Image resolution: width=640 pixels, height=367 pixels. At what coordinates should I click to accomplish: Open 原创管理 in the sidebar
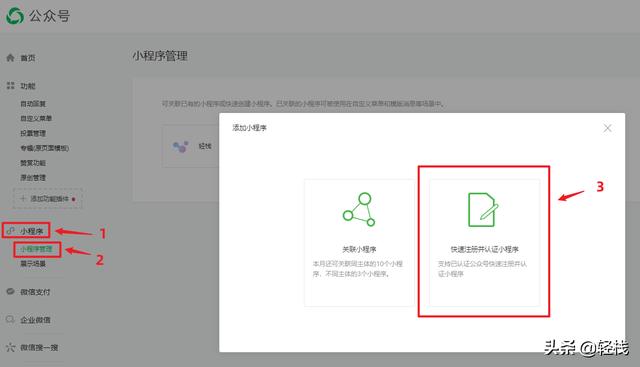33,178
